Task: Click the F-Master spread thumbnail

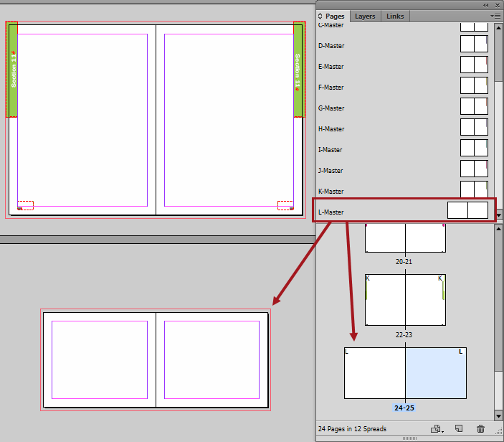Action: point(474,85)
